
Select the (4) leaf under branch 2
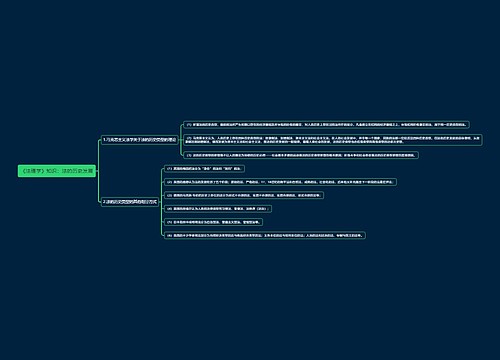click(x=218, y=209)
